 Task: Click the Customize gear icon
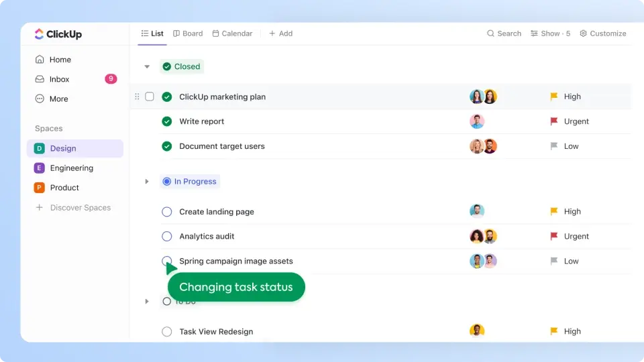coord(584,34)
